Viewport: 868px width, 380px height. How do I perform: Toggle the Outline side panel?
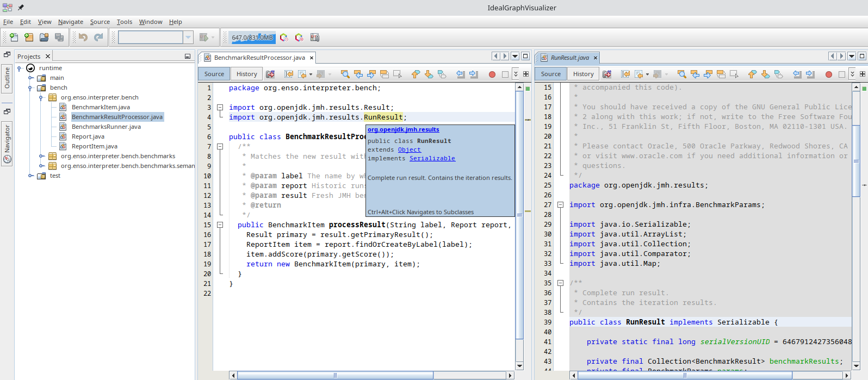point(7,78)
